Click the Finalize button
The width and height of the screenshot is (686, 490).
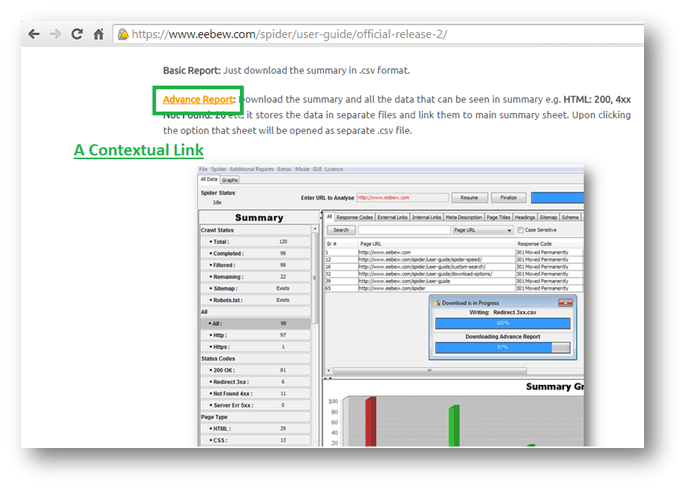(508, 198)
